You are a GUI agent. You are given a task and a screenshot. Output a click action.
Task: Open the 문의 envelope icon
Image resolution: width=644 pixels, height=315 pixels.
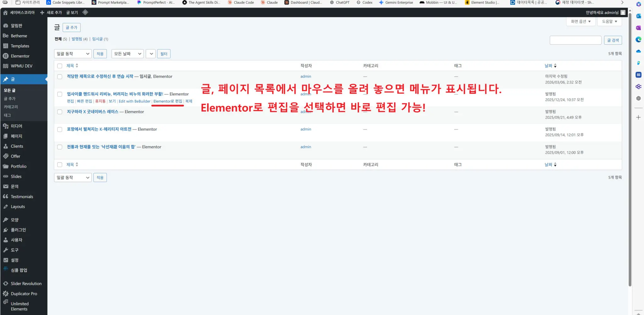point(6,186)
